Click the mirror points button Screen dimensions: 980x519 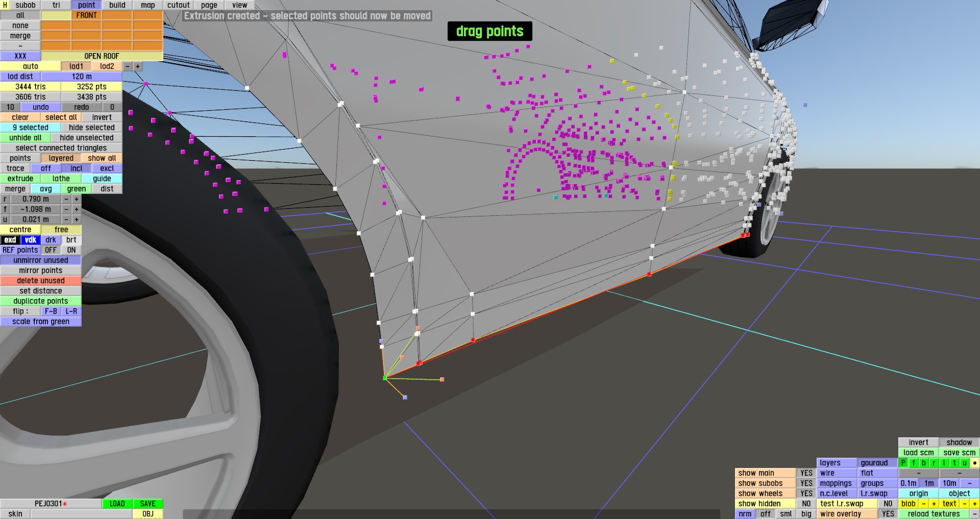(41, 270)
